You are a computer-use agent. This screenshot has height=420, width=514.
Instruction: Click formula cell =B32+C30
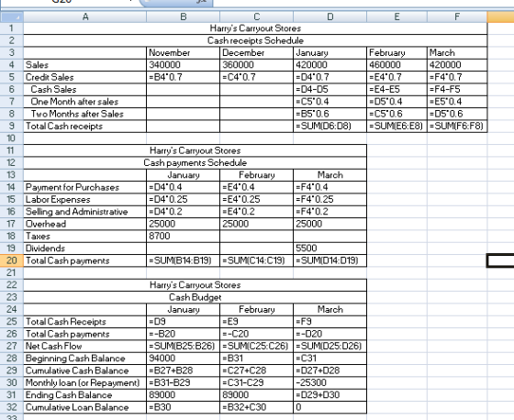[256, 407]
